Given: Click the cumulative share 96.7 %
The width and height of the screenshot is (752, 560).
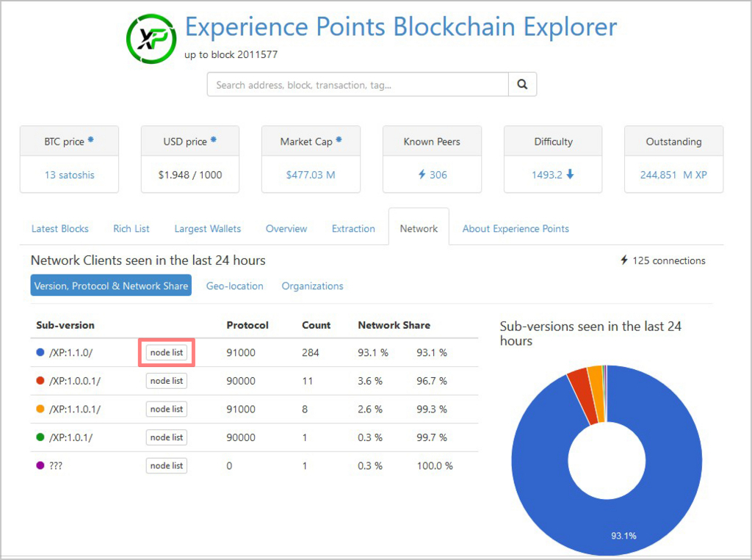Looking at the screenshot, I should [x=432, y=381].
